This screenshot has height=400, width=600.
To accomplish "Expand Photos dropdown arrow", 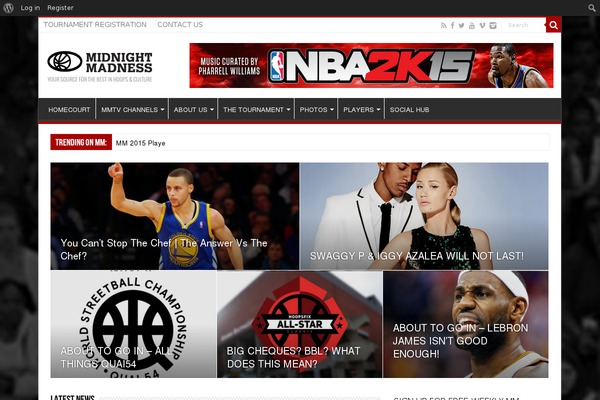I will [x=332, y=110].
